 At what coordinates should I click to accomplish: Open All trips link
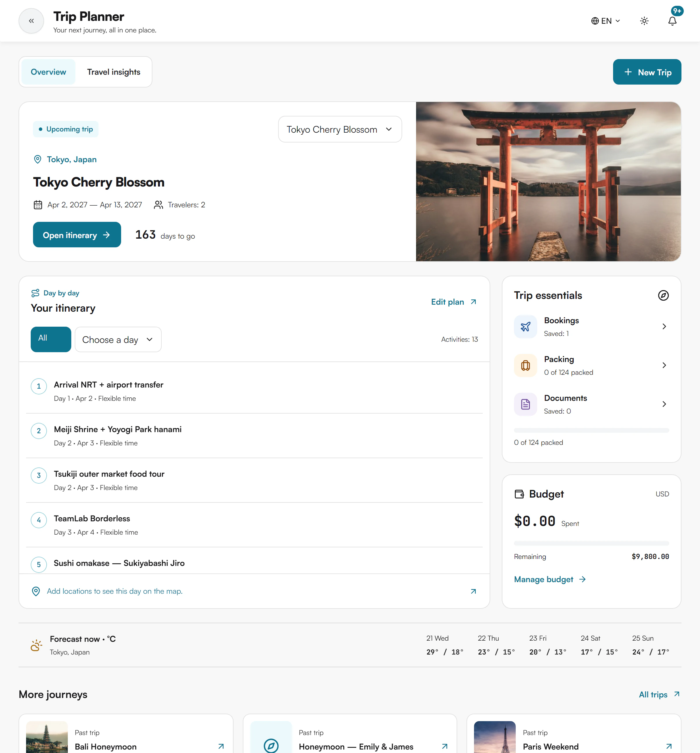(x=659, y=694)
